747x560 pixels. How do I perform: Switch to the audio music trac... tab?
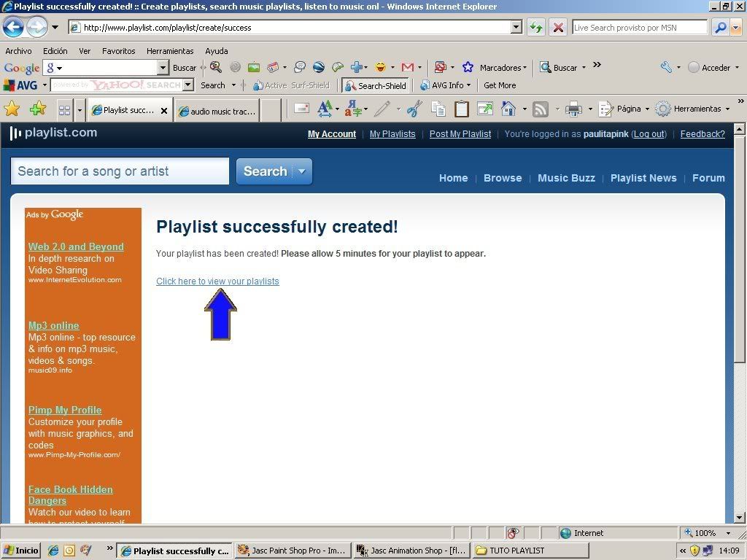(217, 111)
